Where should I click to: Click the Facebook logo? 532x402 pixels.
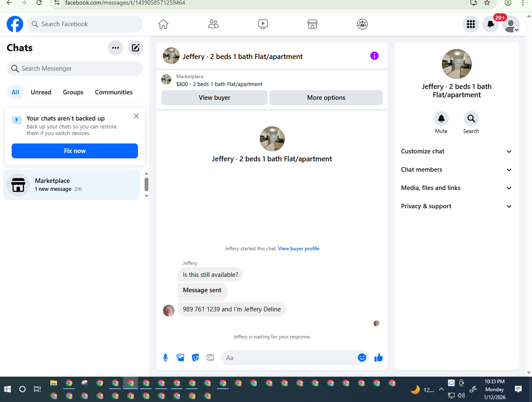coord(15,24)
